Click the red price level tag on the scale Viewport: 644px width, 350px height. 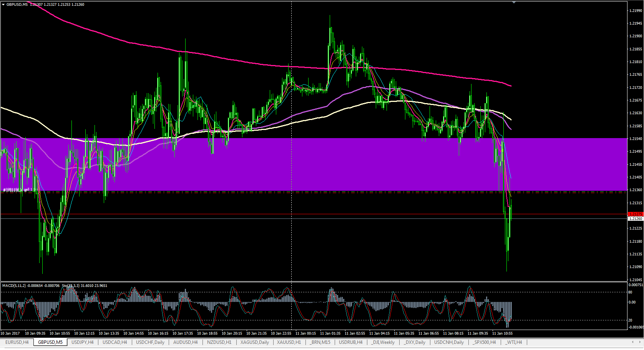(636, 214)
